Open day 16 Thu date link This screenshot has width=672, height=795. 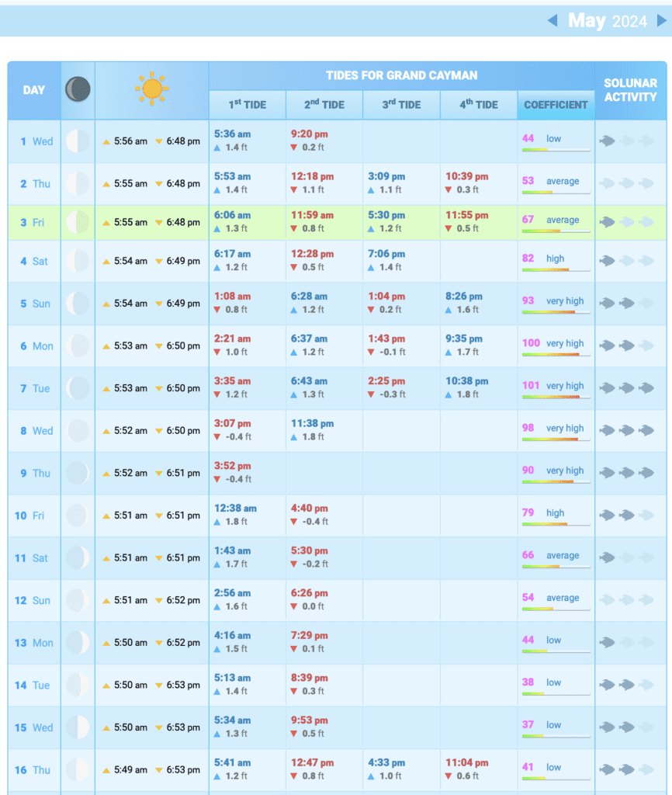pos(33,770)
